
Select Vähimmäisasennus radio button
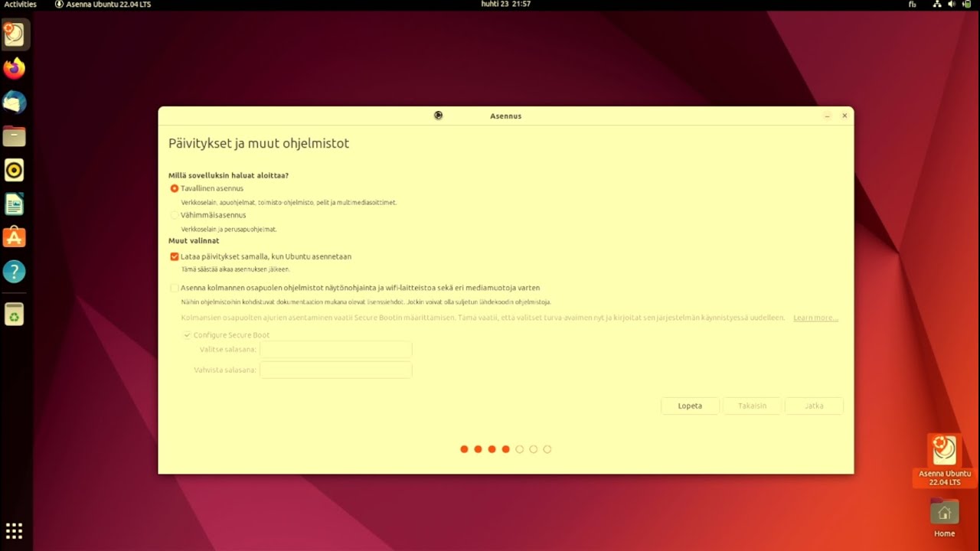175,215
